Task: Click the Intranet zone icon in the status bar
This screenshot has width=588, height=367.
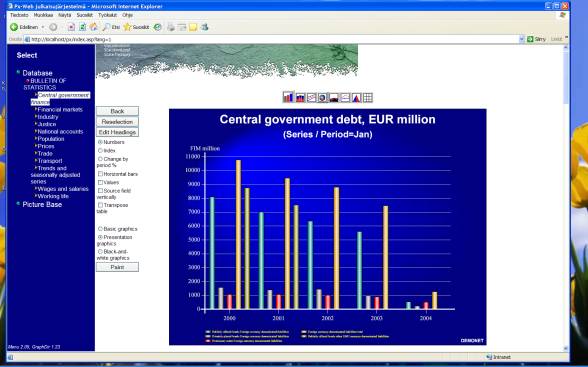Action: coord(489,357)
